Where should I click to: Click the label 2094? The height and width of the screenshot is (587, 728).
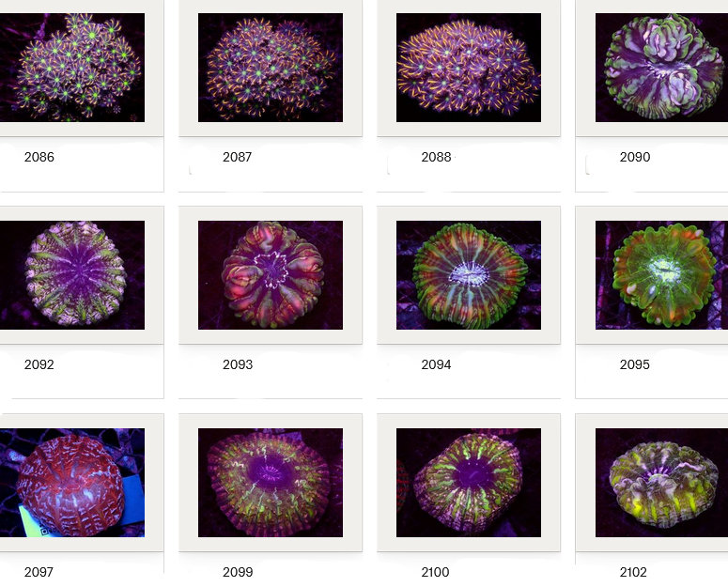coord(436,364)
